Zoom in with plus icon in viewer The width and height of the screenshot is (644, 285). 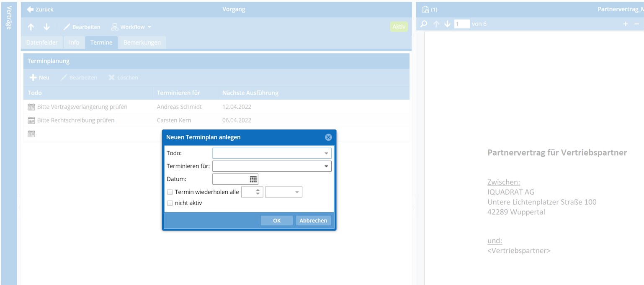[626, 24]
